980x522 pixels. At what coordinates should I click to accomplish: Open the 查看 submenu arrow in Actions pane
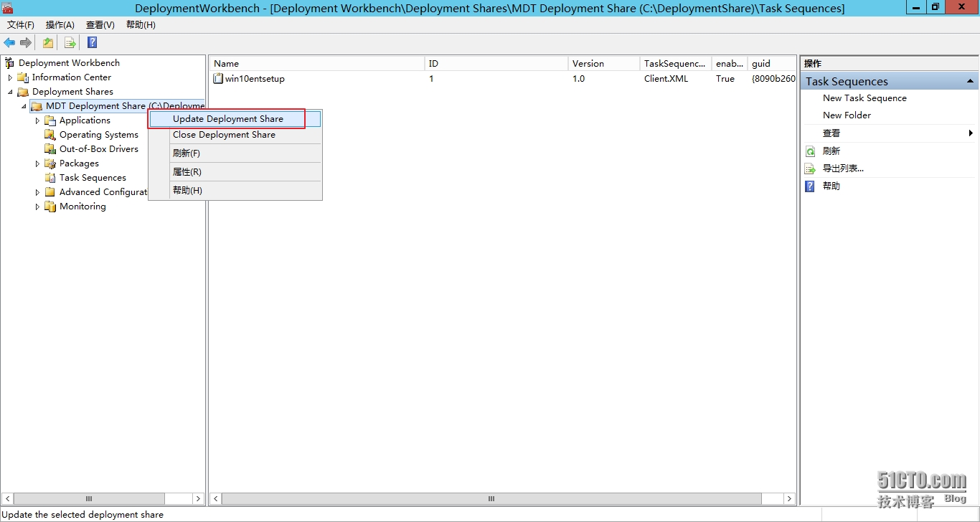(970, 133)
